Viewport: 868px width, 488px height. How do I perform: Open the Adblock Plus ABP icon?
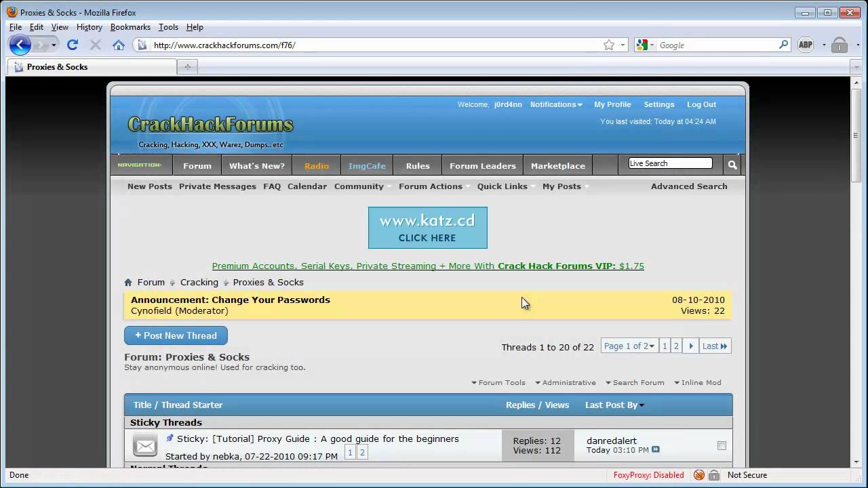pyautogui.click(x=806, y=45)
